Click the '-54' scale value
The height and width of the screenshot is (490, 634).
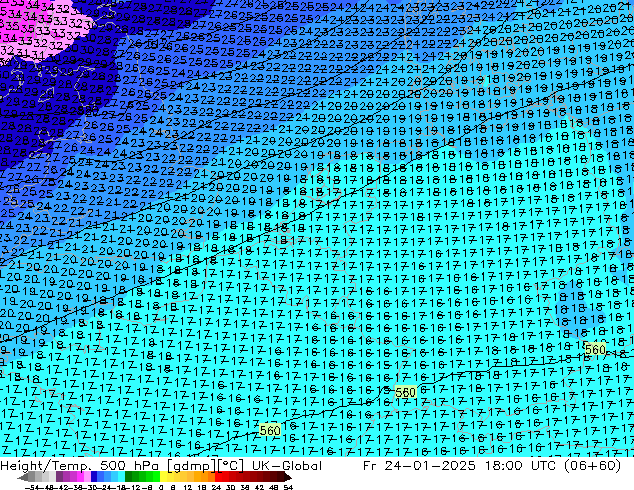pos(32,487)
